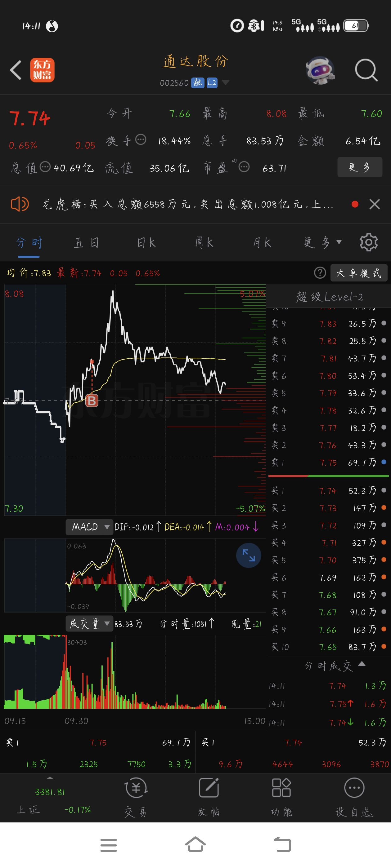Open 总值 info bubble icon
Viewport: 391px width, 868px height.
coord(45,166)
